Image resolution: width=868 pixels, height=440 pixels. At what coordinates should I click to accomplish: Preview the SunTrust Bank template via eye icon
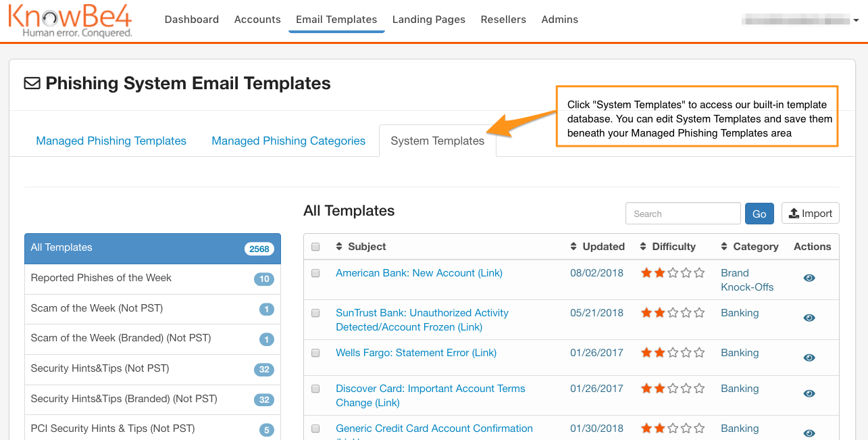[x=809, y=318]
